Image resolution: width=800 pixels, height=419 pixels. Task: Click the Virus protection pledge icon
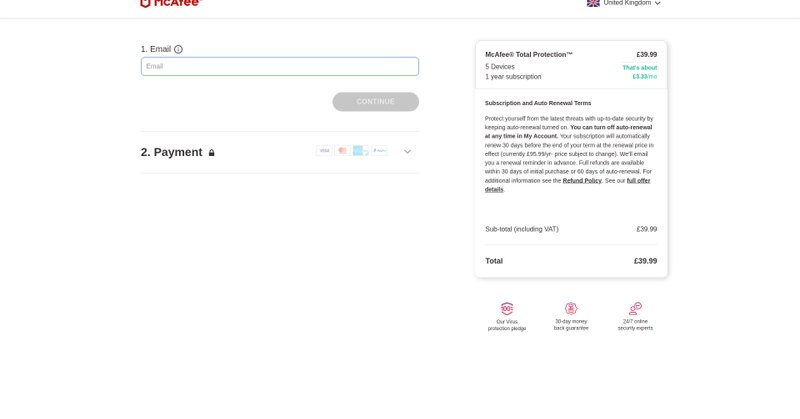(507, 308)
